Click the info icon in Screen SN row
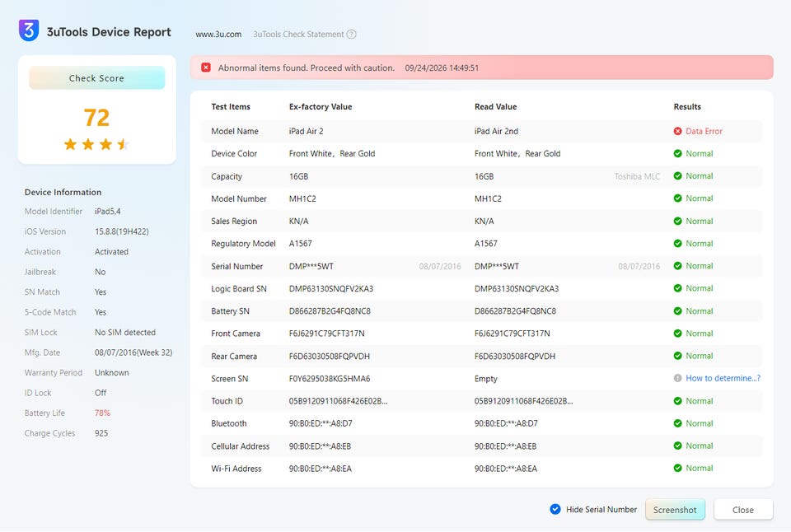The width and height of the screenshot is (791, 532). coord(677,378)
